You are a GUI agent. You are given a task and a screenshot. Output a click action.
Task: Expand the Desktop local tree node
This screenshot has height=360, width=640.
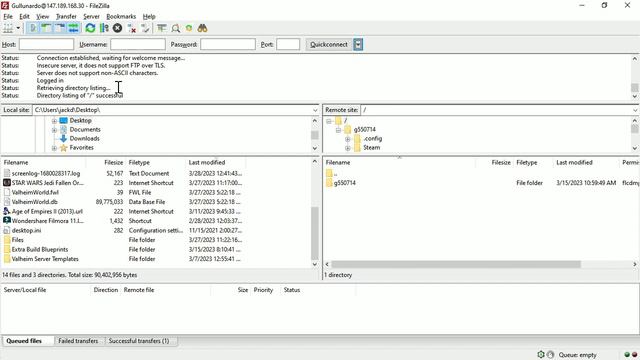pyautogui.click(x=54, y=121)
